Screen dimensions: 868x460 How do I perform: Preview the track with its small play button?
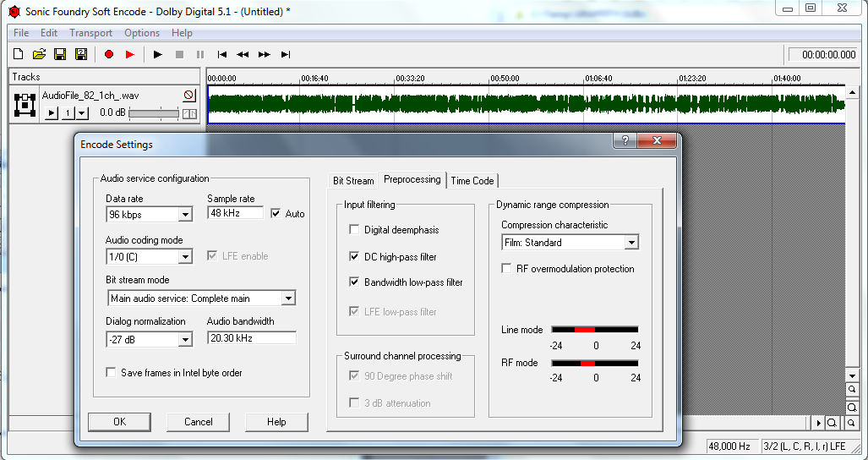click(x=51, y=113)
